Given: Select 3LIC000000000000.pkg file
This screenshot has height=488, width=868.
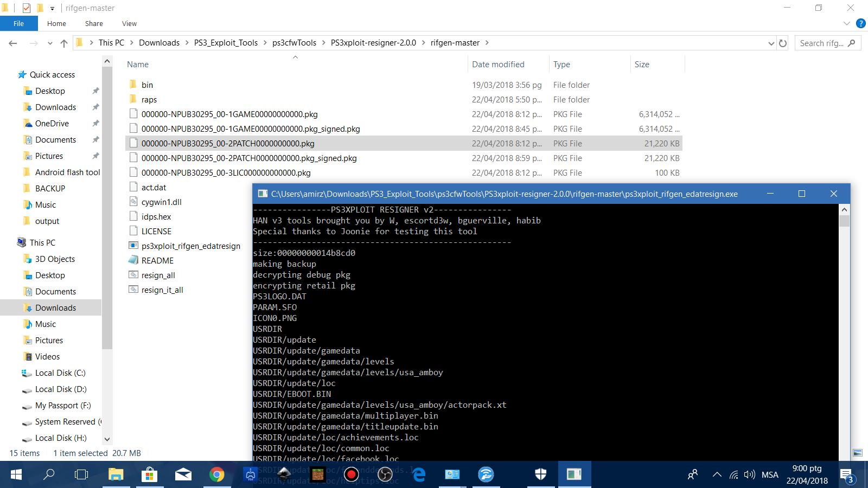Looking at the screenshot, I should pyautogui.click(x=226, y=173).
